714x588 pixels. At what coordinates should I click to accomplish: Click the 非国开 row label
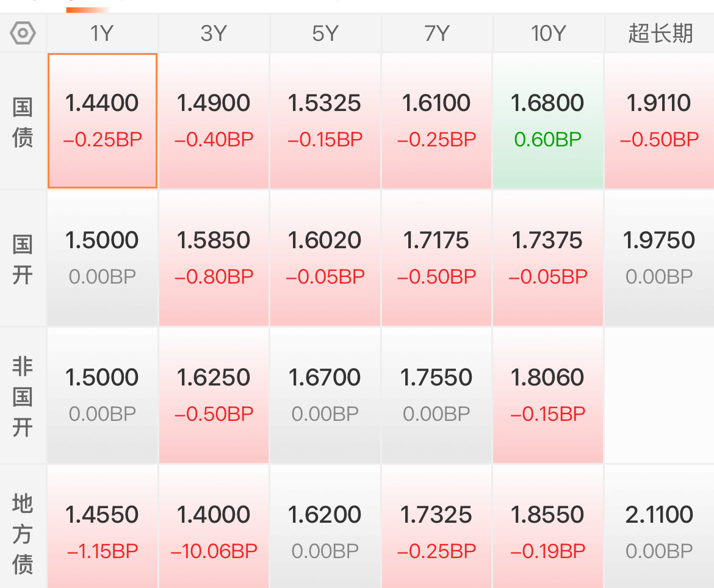(23, 396)
